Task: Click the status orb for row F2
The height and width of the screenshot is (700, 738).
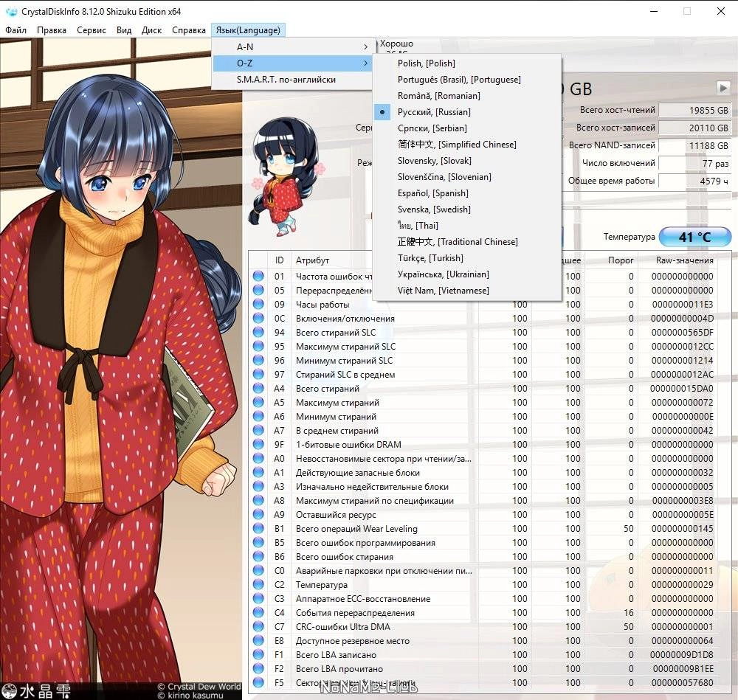Action: click(x=258, y=668)
